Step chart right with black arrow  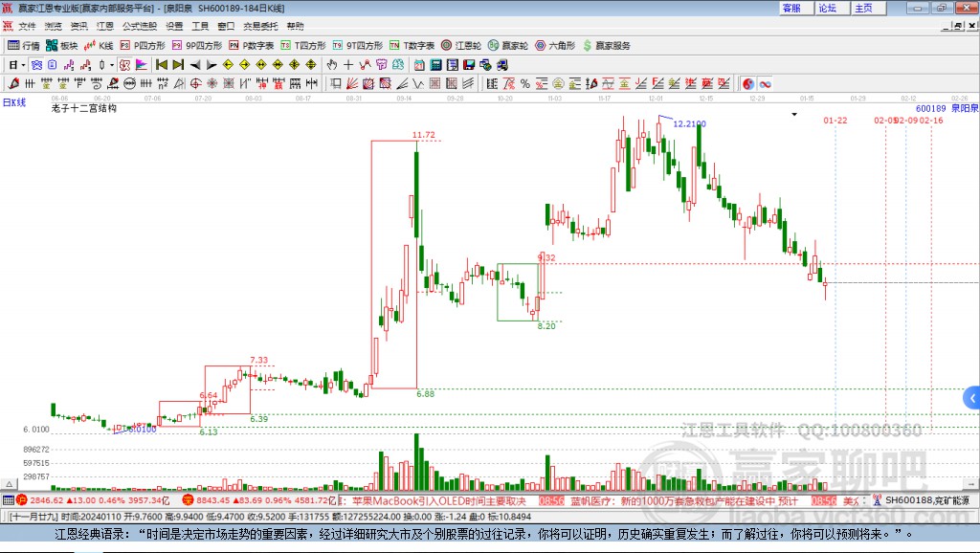pyautogui.click(x=212, y=65)
